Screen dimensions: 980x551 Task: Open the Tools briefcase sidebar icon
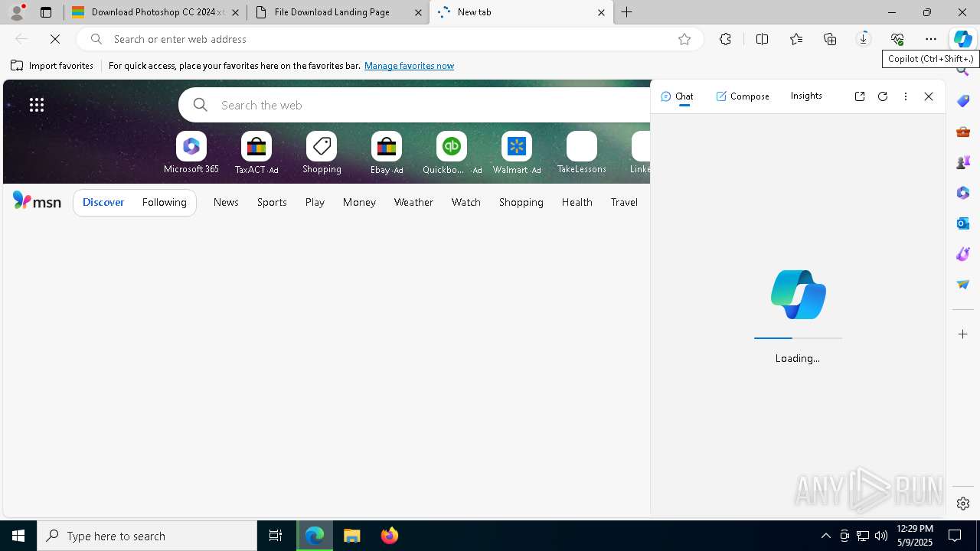(x=963, y=132)
